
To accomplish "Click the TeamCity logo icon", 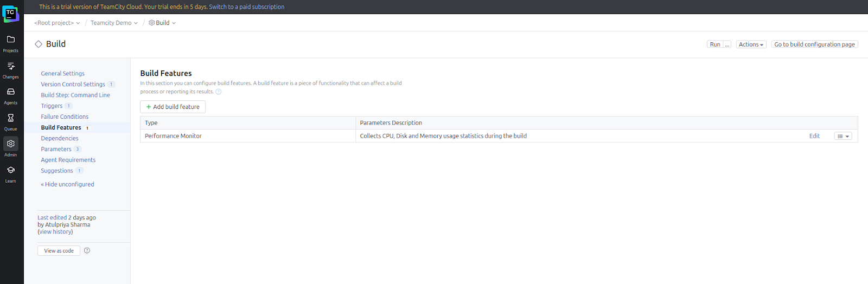I will click(x=10, y=14).
